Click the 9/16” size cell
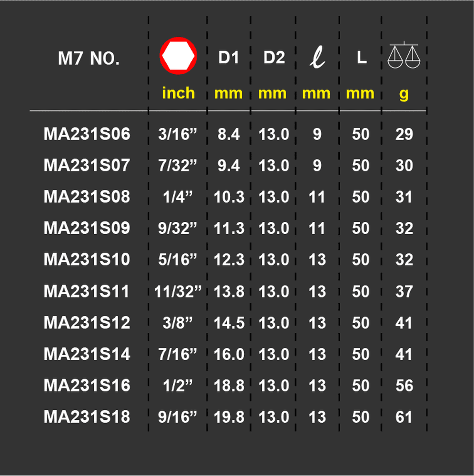This screenshot has height=476, width=474. click(x=178, y=417)
